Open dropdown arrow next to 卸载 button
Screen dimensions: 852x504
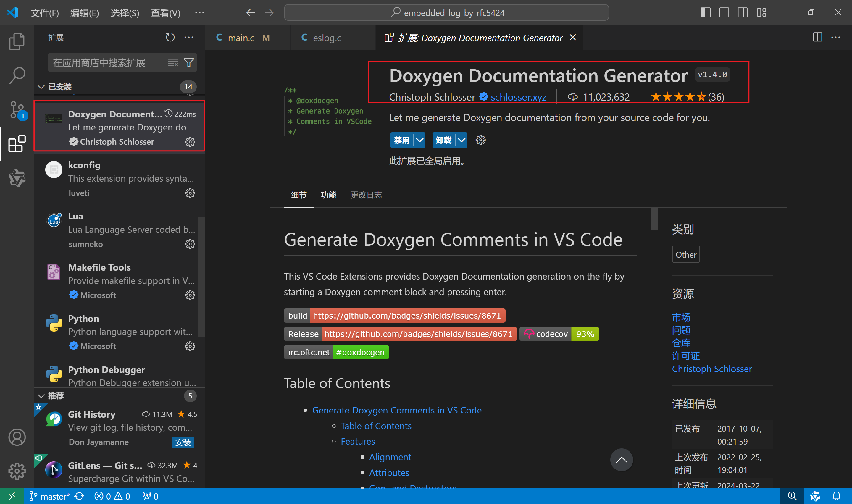(461, 140)
